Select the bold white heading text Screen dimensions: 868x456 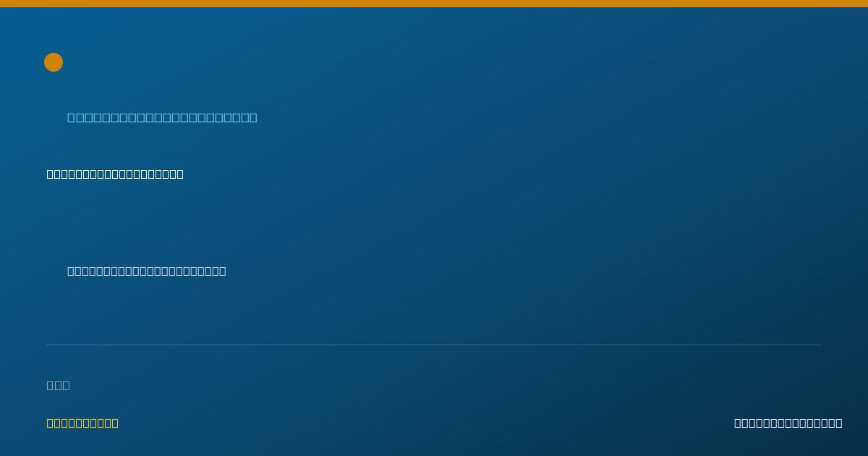point(115,174)
